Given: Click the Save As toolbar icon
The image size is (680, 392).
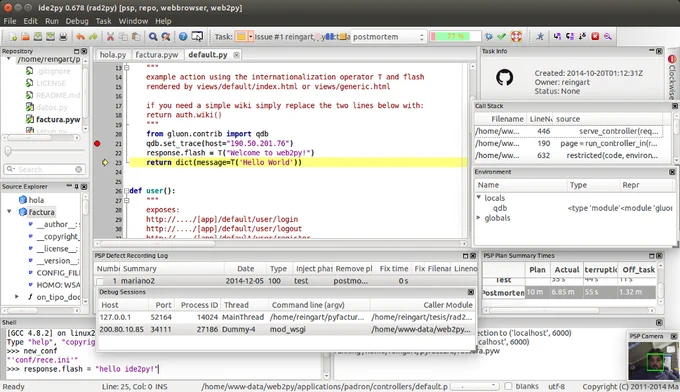Looking at the screenshot, I should click(50, 37).
